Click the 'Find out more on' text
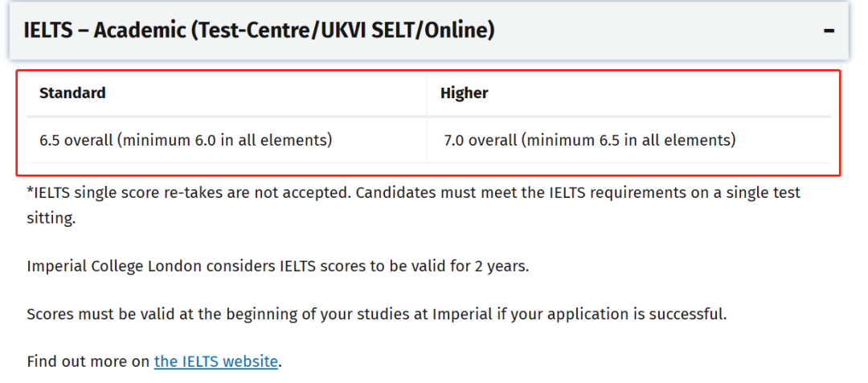868x383 pixels. click(x=89, y=361)
